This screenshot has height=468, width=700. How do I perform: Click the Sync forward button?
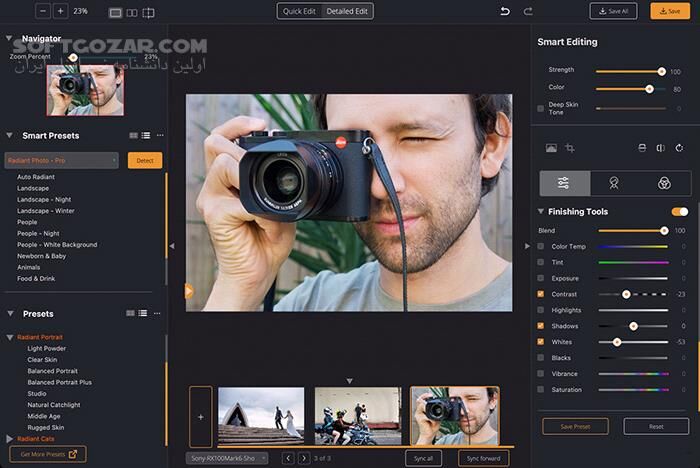pyautogui.click(x=483, y=458)
